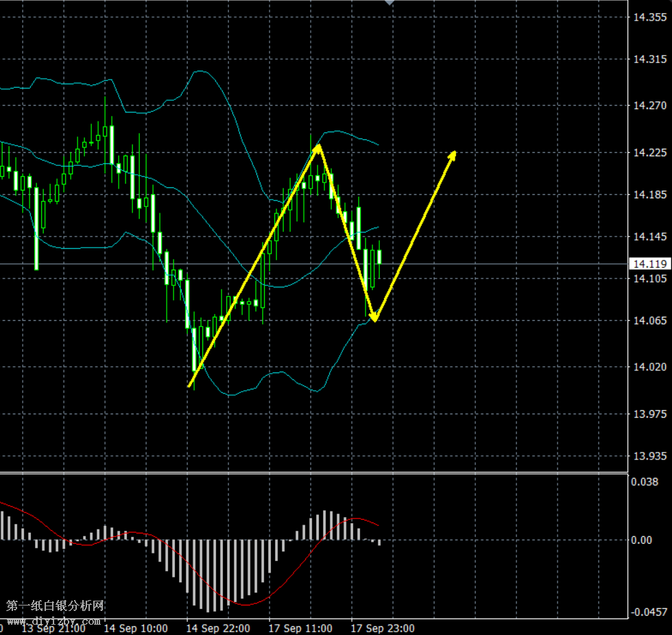The image size is (672, 635).
Task: Click the 0.00 level label in MACD panel
Action: [641, 540]
